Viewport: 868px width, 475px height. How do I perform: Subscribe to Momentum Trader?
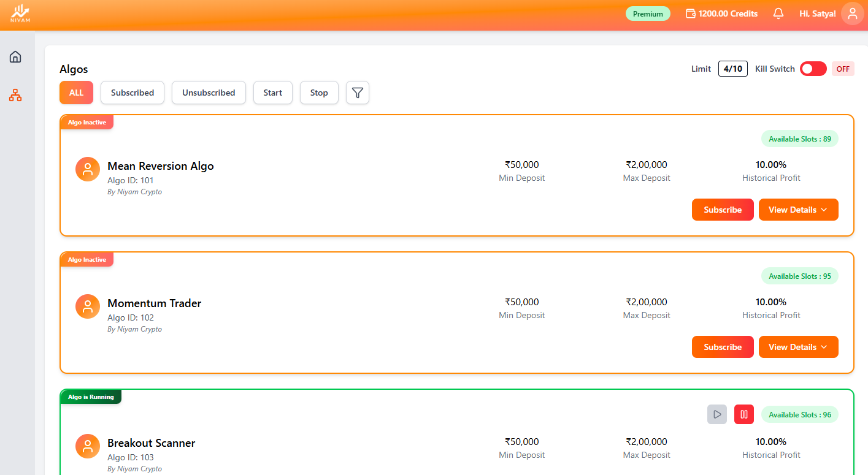point(723,347)
